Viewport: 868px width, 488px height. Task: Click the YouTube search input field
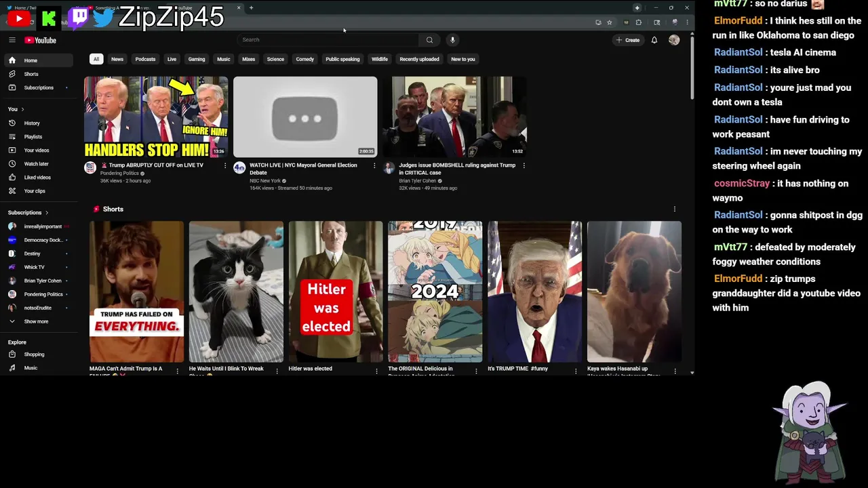[329, 40]
